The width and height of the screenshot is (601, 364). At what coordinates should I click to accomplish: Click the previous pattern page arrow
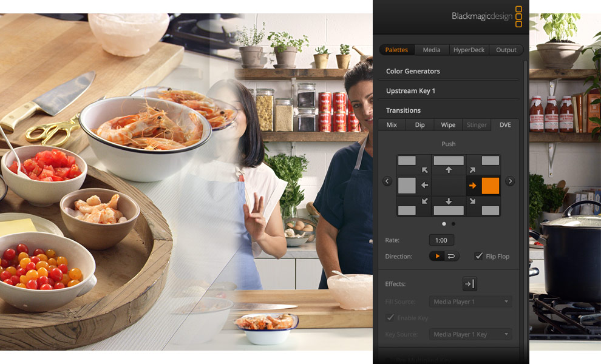[x=387, y=181]
